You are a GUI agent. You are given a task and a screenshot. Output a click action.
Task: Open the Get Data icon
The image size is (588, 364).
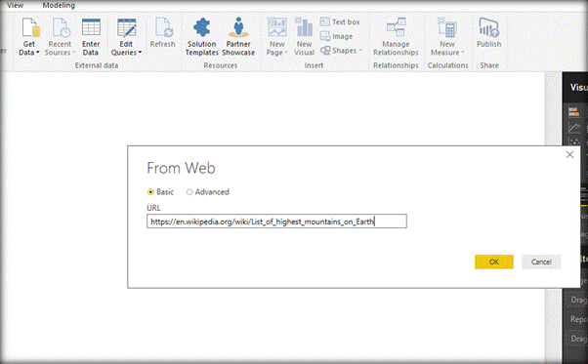pyautogui.click(x=30, y=27)
